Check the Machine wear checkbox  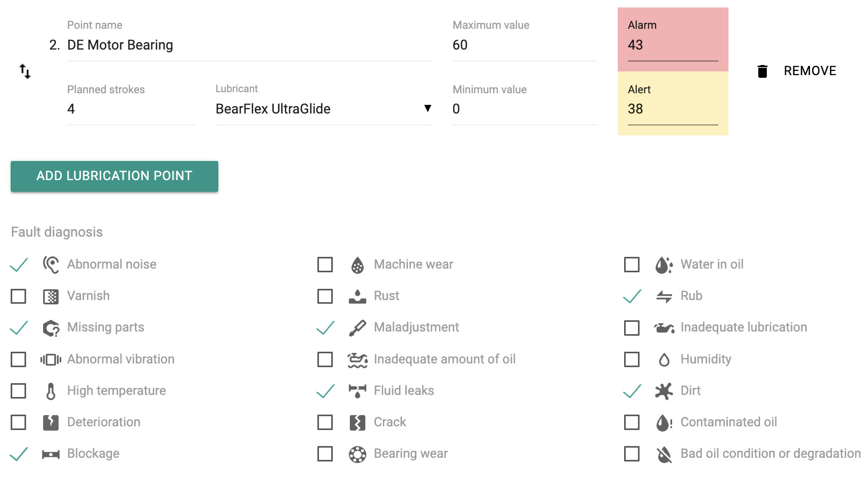click(x=325, y=265)
